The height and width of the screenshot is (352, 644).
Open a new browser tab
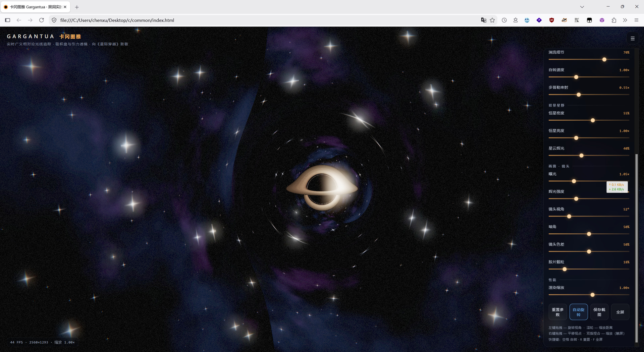tap(77, 7)
